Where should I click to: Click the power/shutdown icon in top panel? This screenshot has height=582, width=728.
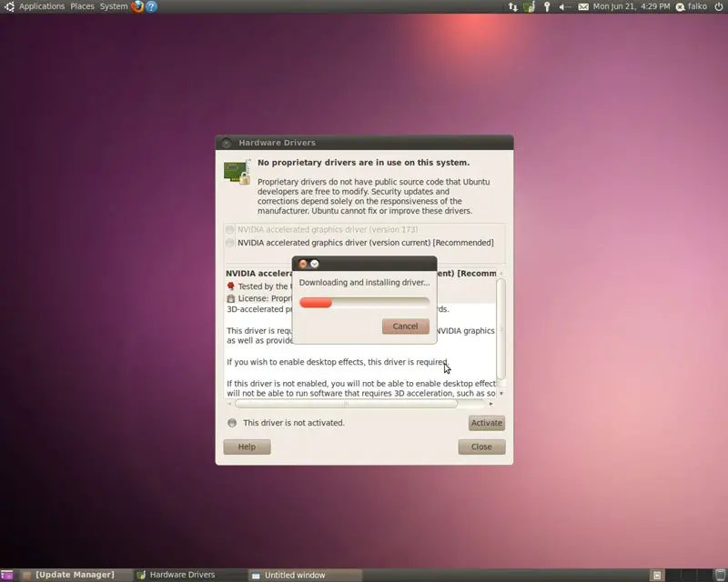[x=718, y=6]
